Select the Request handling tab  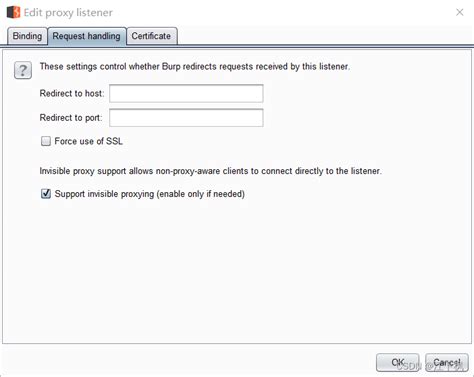[87, 36]
